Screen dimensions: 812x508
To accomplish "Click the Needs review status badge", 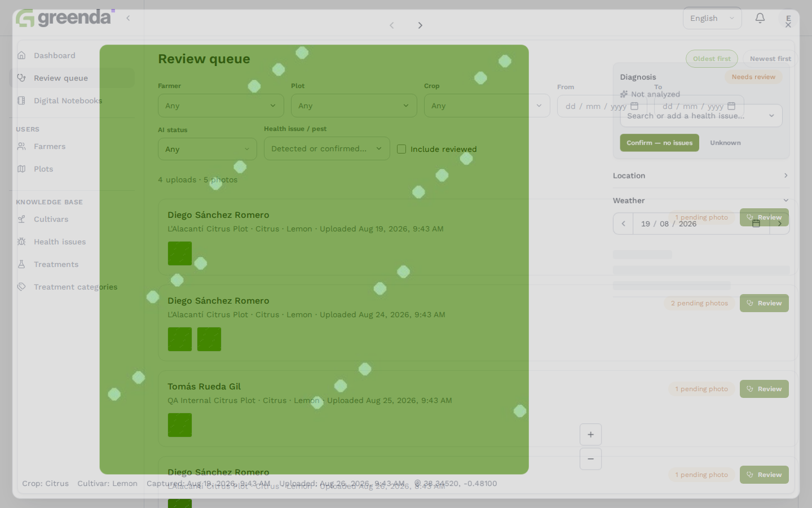I will tap(753, 77).
